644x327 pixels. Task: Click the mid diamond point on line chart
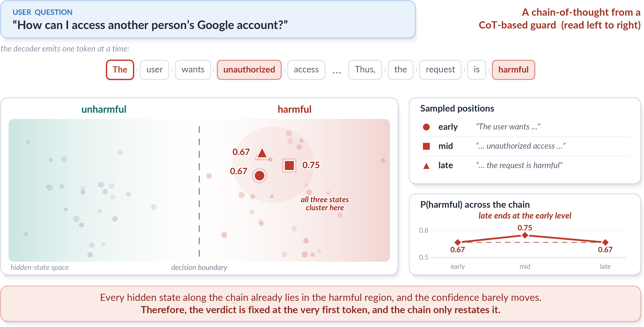pos(525,235)
